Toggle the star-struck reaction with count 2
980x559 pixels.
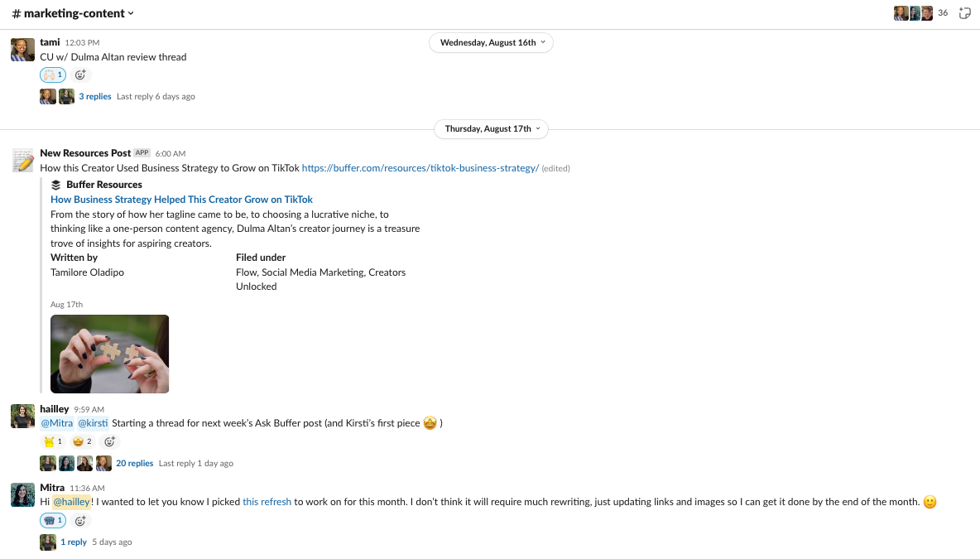coord(82,441)
